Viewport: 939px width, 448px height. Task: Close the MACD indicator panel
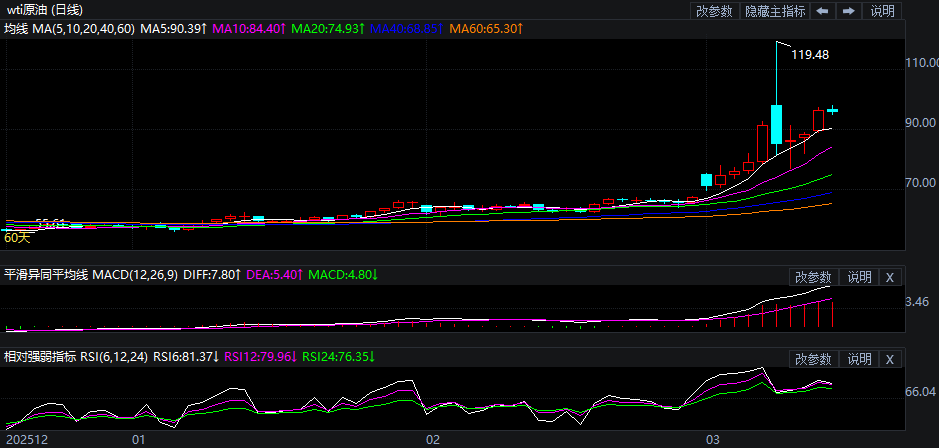(890, 277)
